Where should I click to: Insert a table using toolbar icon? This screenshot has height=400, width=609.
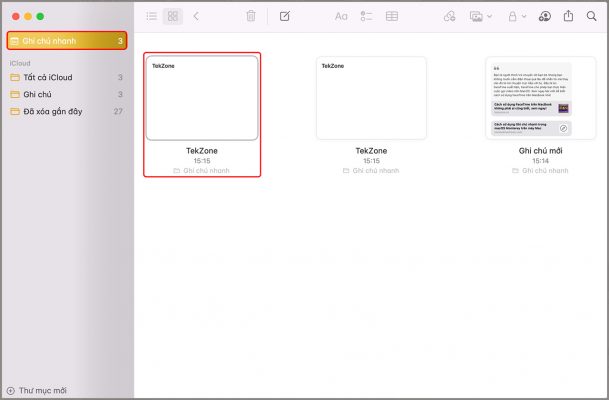pos(392,16)
